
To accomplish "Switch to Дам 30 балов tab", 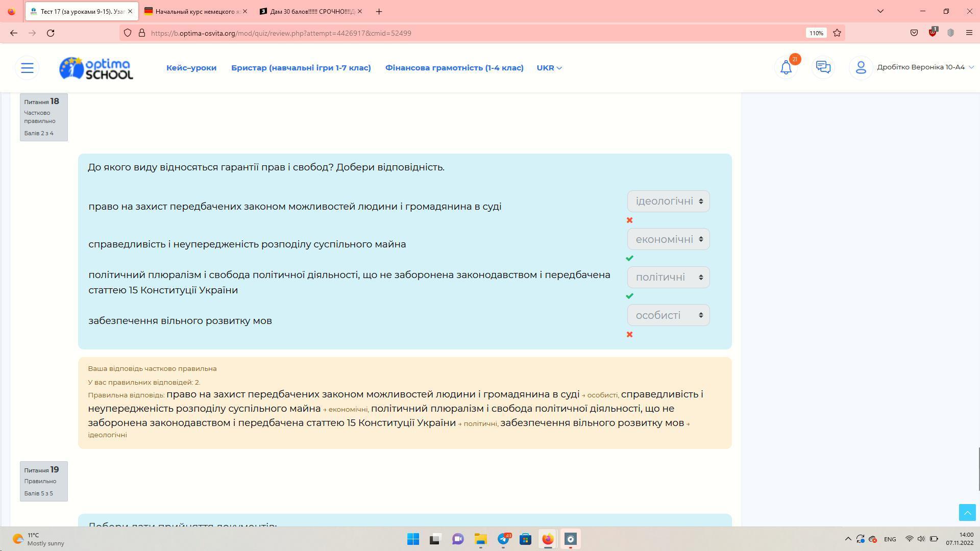I will coord(309,11).
